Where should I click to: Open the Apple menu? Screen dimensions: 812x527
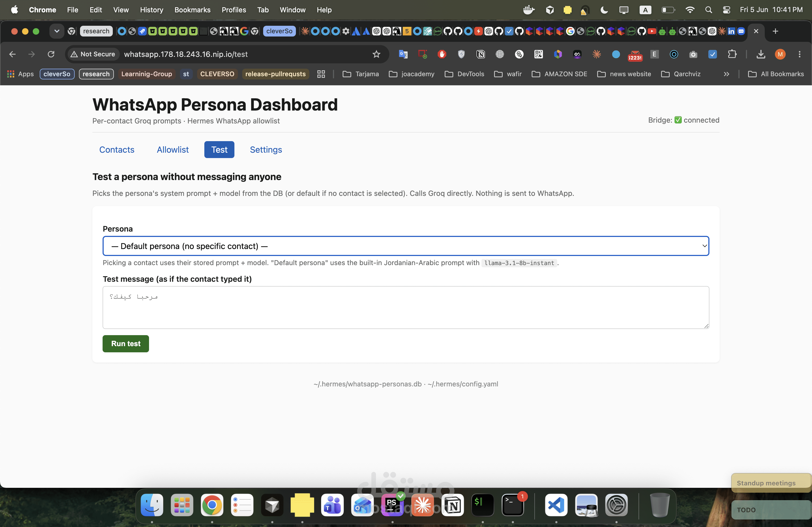(14, 10)
